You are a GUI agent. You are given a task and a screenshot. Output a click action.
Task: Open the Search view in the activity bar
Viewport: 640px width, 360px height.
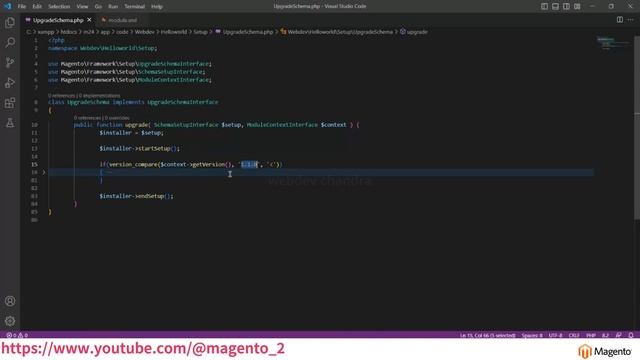[10, 42]
